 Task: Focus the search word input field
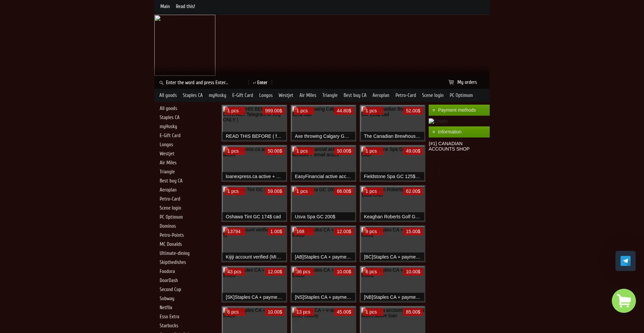(x=205, y=82)
